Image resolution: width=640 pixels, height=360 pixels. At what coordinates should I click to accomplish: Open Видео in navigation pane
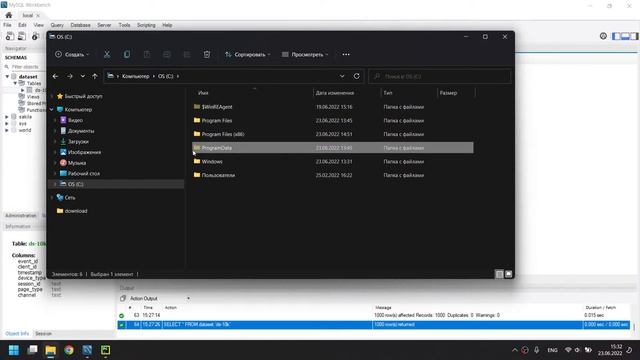click(x=75, y=120)
